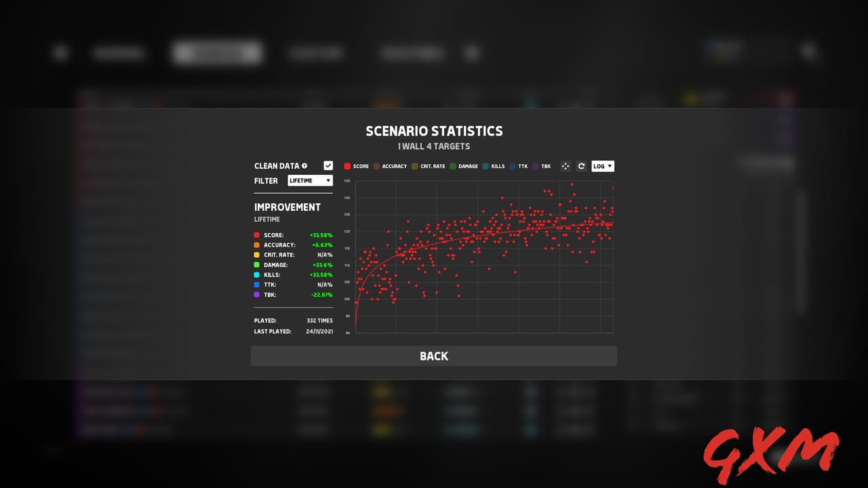Toggle the TBK series visibility
868x488 pixels.
coord(544,166)
